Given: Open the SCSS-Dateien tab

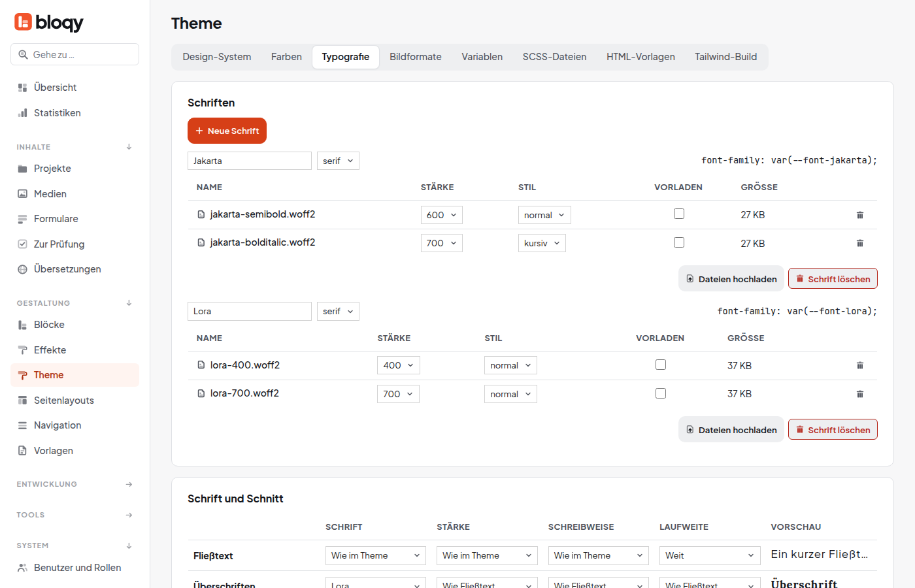Looking at the screenshot, I should tap(554, 57).
